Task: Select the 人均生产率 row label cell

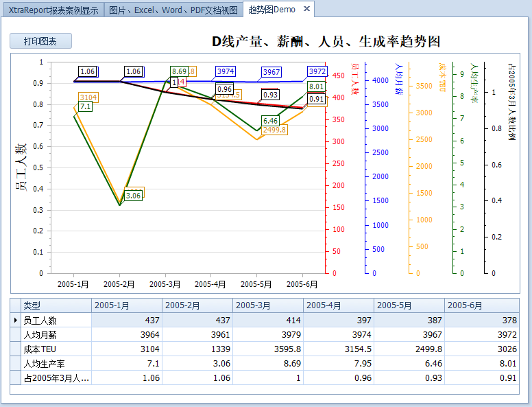Action: pos(56,364)
